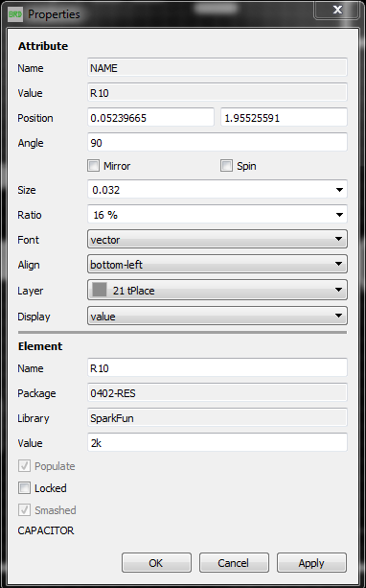Click the Populate checkbox
Image resolution: width=366 pixels, height=588 pixels.
coord(24,466)
